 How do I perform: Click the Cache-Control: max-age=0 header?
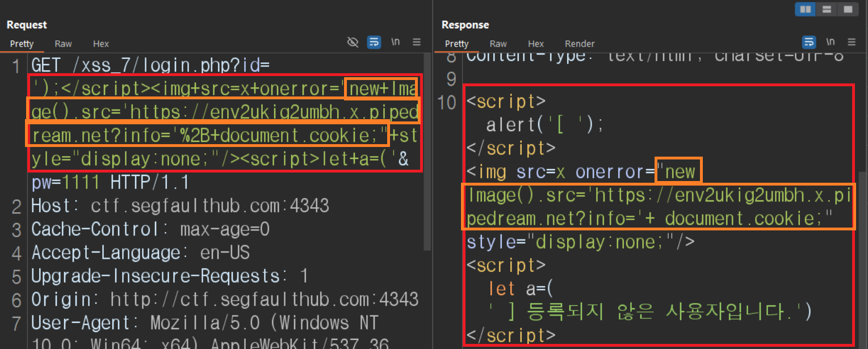click(150, 230)
